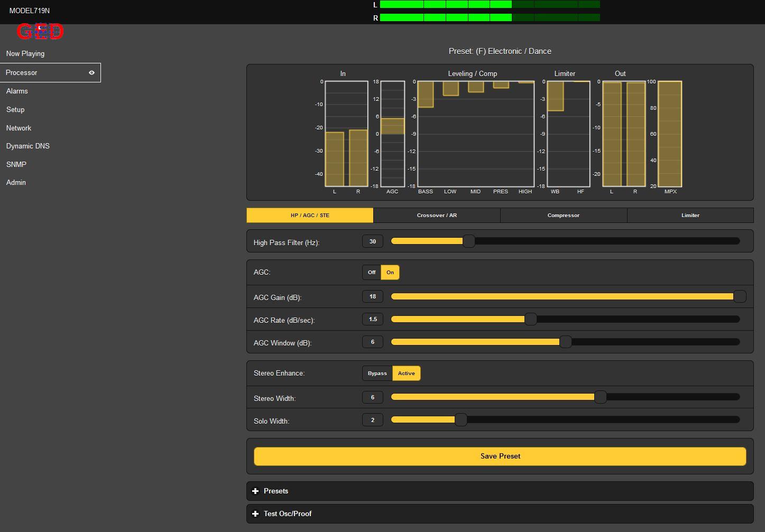Click the red logo below the model name
Image resolution: width=765 pixels, height=532 pixels.
point(40,32)
